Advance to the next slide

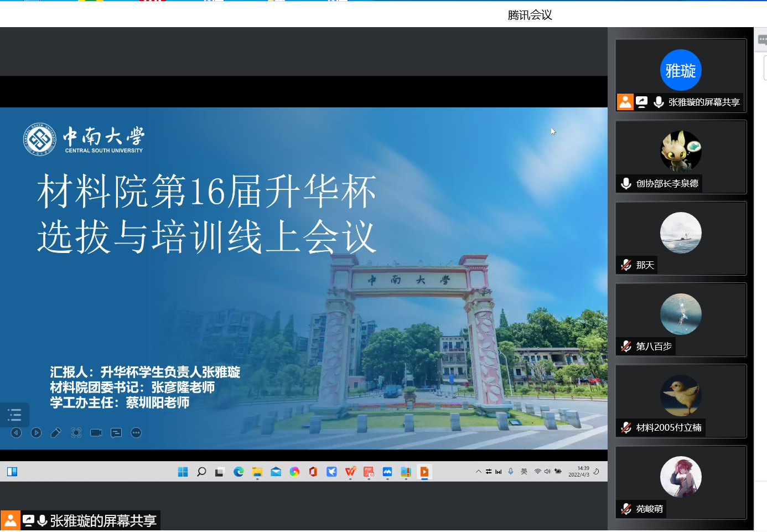point(36,433)
